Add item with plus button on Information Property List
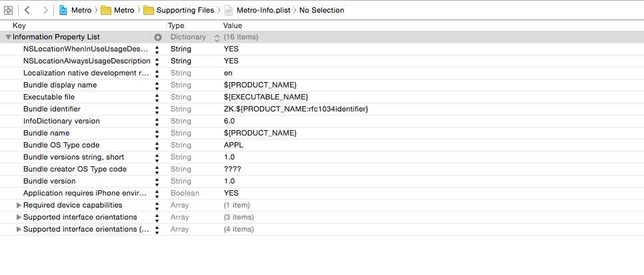Image resolution: width=644 pixels, height=275 pixels. coord(158,37)
